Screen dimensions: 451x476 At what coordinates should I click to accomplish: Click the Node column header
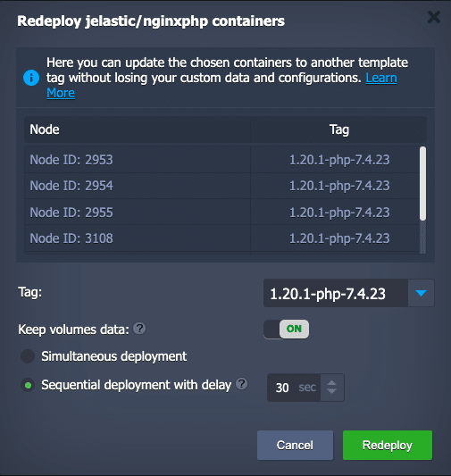pos(138,129)
